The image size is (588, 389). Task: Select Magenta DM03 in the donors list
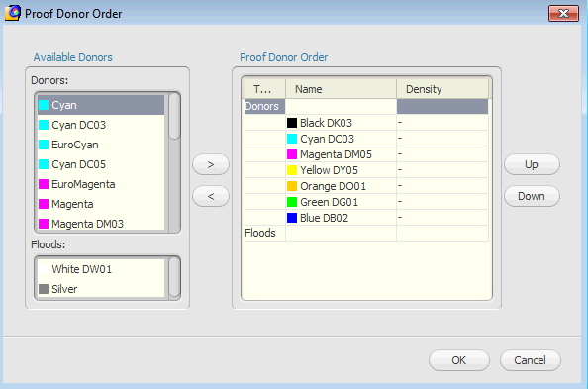tap(101, 224)
